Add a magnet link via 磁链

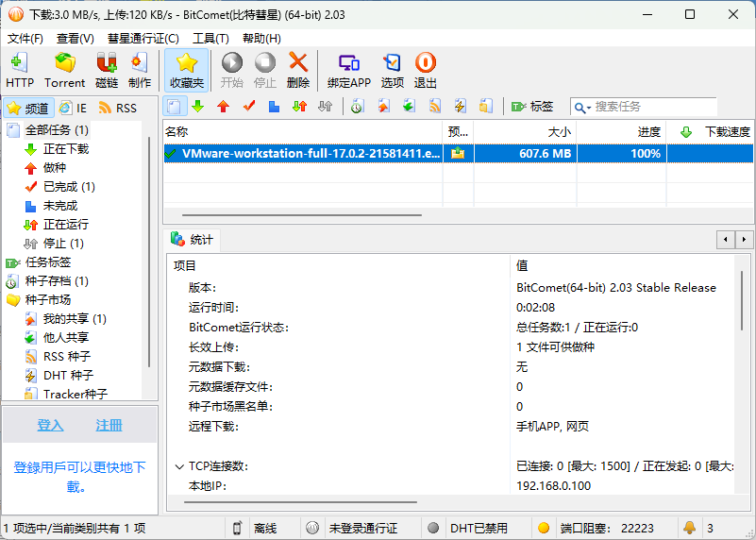point(107,70)
